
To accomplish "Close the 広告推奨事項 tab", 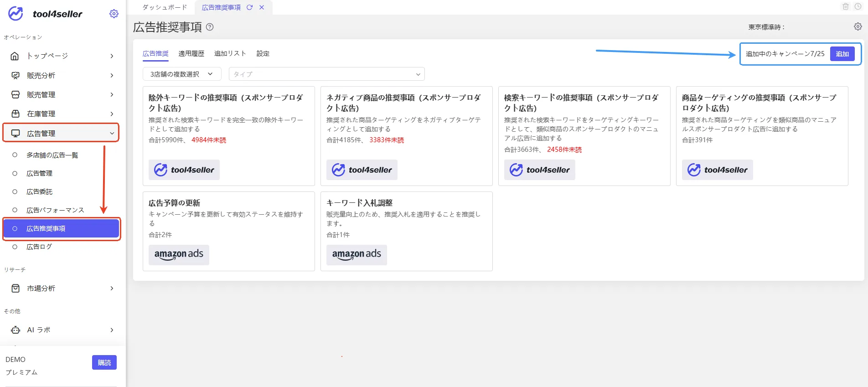I will tap(262, 7).
